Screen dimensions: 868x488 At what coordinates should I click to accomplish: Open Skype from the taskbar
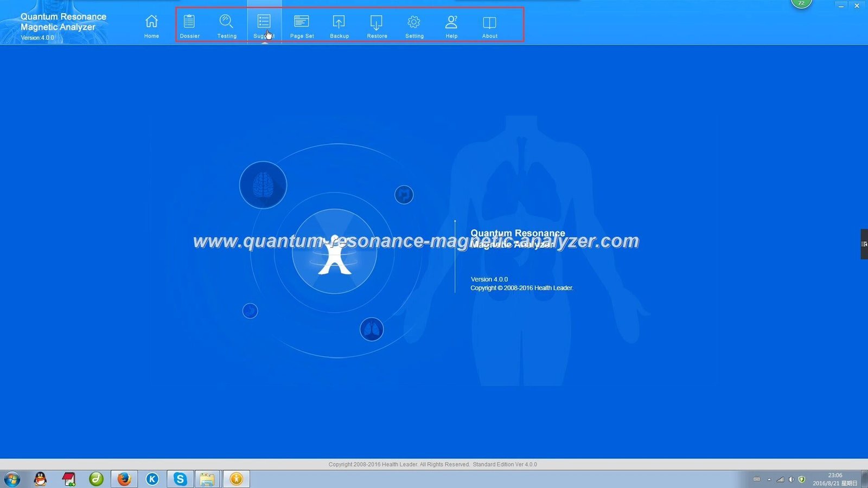(180, 479)
